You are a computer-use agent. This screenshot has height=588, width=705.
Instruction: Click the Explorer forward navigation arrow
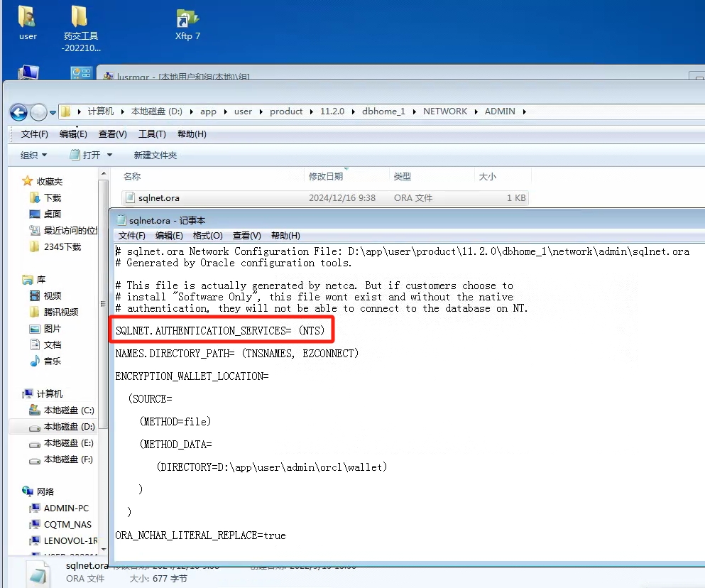pos(38,112)
